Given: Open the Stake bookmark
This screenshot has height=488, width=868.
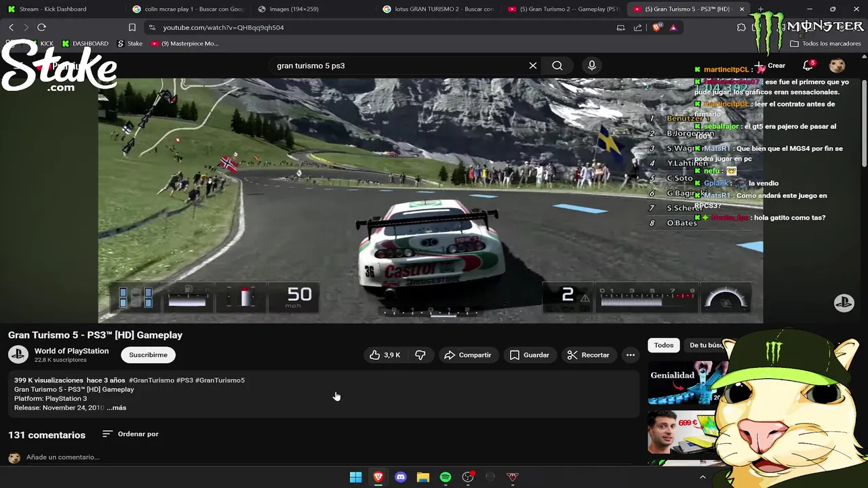Looking at the screenshot, I should tap(130, 43).
